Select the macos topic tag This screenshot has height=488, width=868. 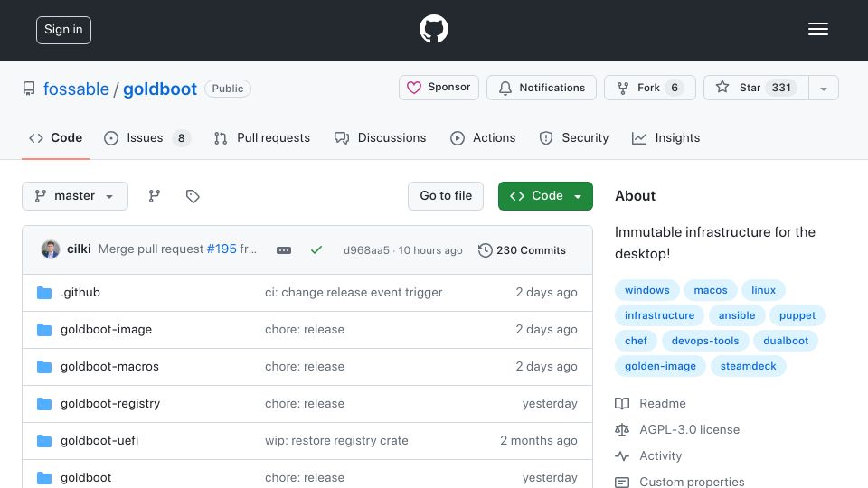click(711, 290)
